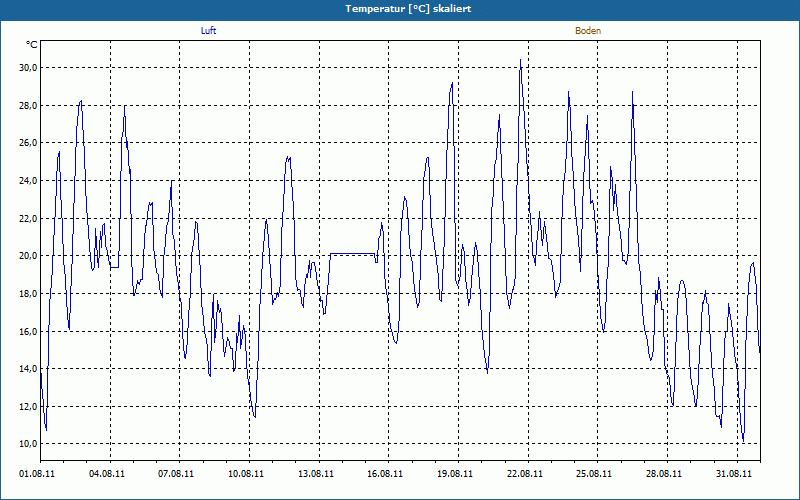800x500 pixels.
Task: Click the 19.08.11 date label
Action: point(455,474)
